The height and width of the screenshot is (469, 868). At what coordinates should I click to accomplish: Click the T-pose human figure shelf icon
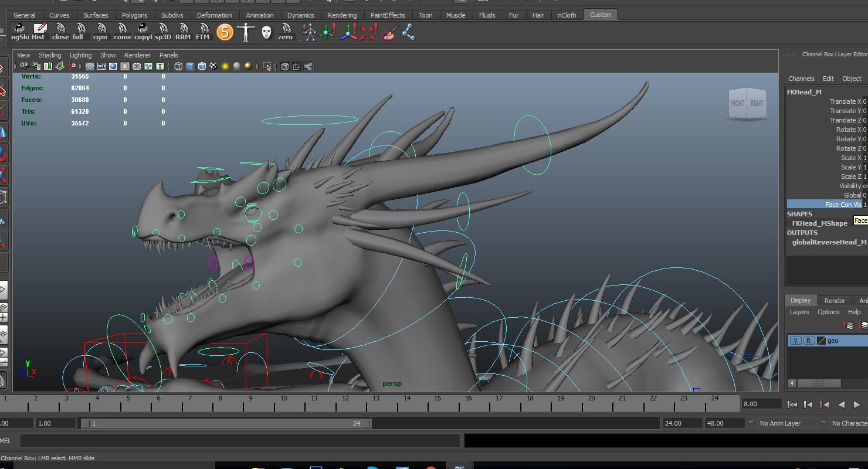click(x=245, y=32)
